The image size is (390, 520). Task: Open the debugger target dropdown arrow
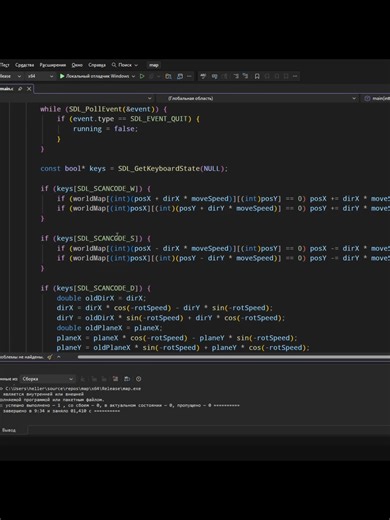tap(133, 76)
